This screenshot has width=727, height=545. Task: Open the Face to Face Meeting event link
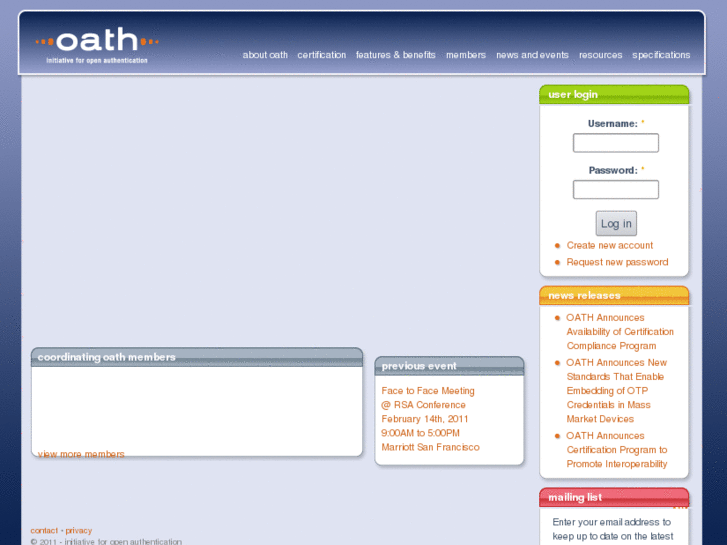coord(428,391)
